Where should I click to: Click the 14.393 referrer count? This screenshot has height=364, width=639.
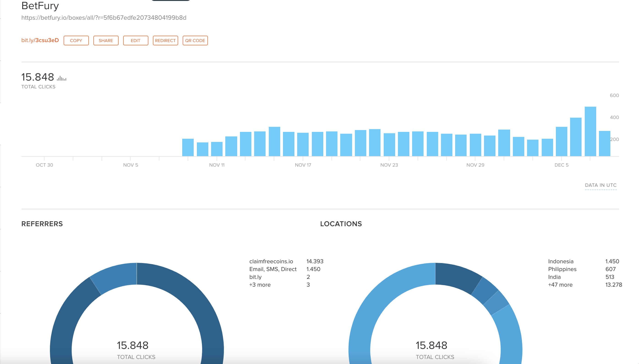(315, 261)
